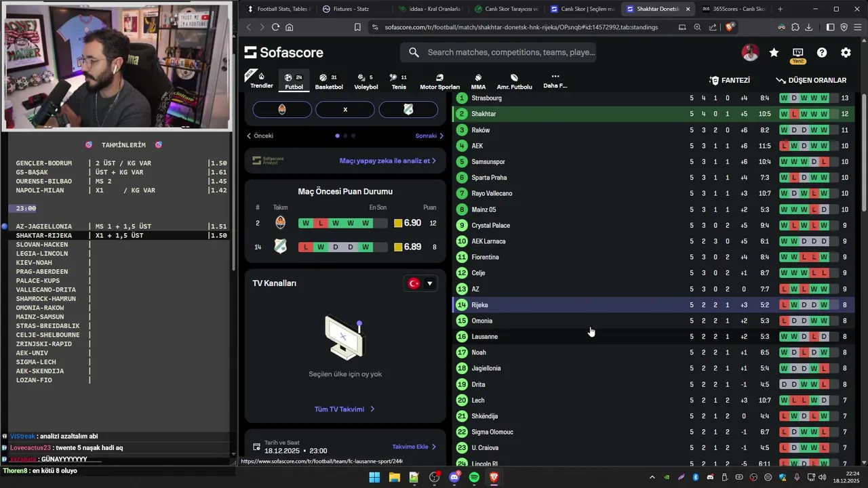
Task: Click the browser address bar URL
Action: [521, 27]
